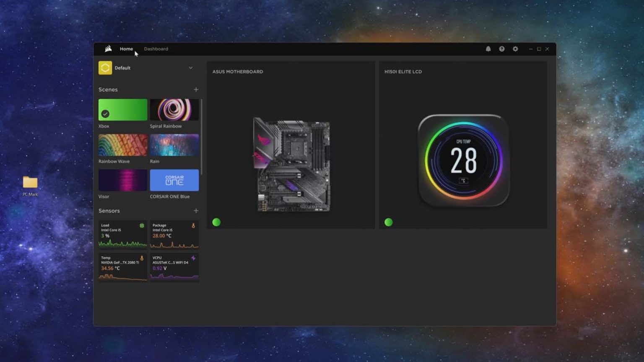Click the 34.56 °C GPU temperature reading

111,269
